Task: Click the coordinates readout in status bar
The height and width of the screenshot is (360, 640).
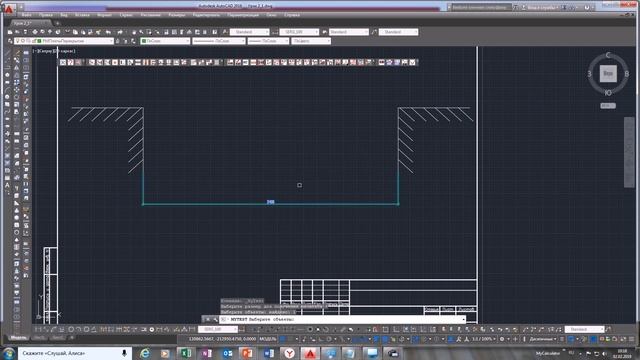Action: 222,339
